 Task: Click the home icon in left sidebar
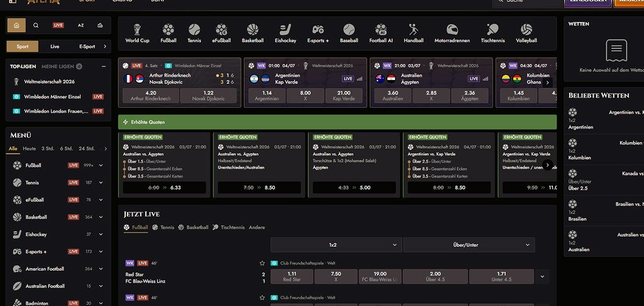click(16, 25)
